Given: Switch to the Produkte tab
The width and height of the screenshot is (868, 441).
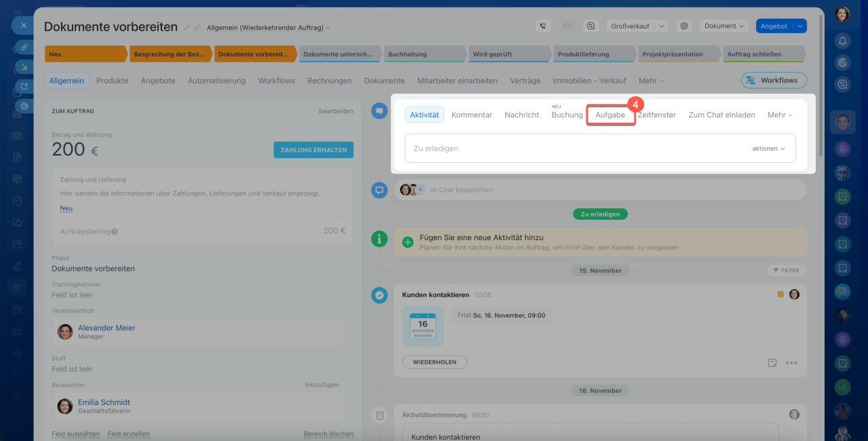Looking at the screenshot, I should [112, 80].
